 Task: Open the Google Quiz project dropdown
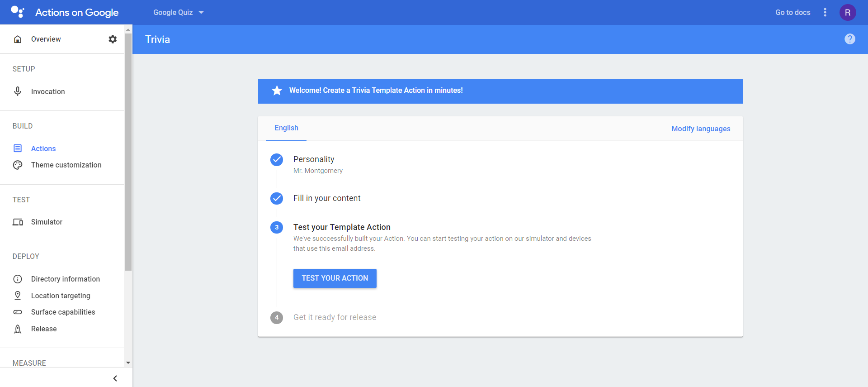tap(179, 12)
